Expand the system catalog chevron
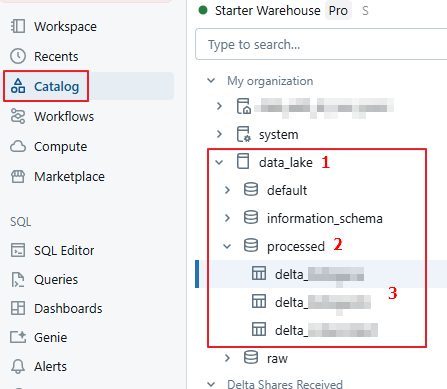 tap(219, 134)
